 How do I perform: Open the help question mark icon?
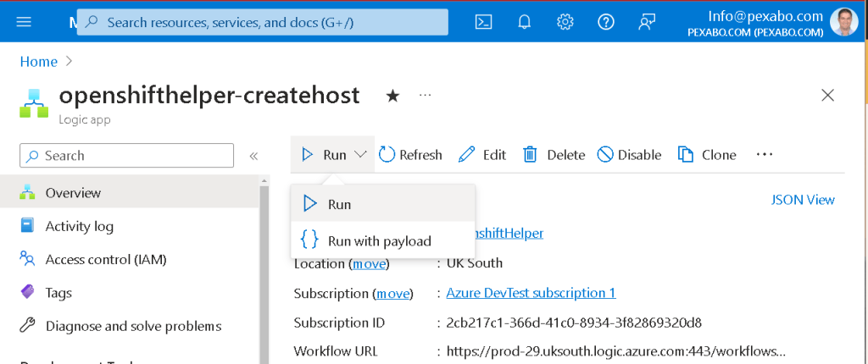[606, 22]
